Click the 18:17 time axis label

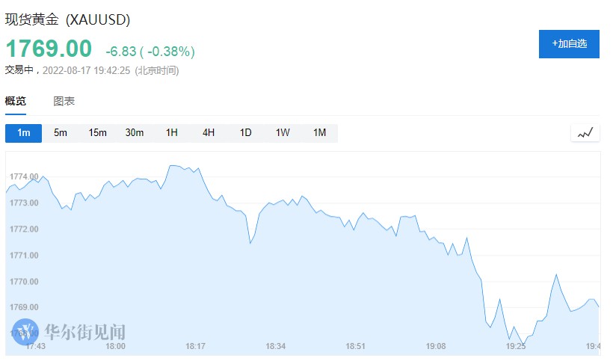click(196, 346)
